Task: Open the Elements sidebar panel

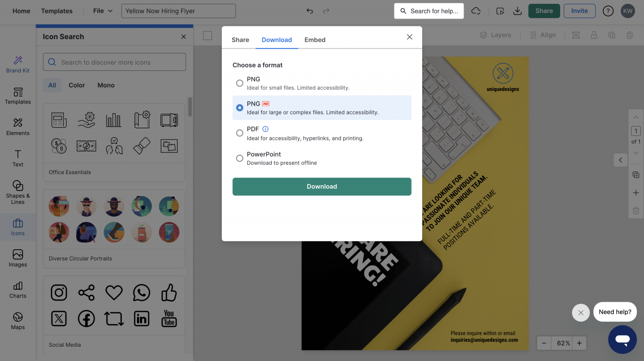Action: point(18,127)
